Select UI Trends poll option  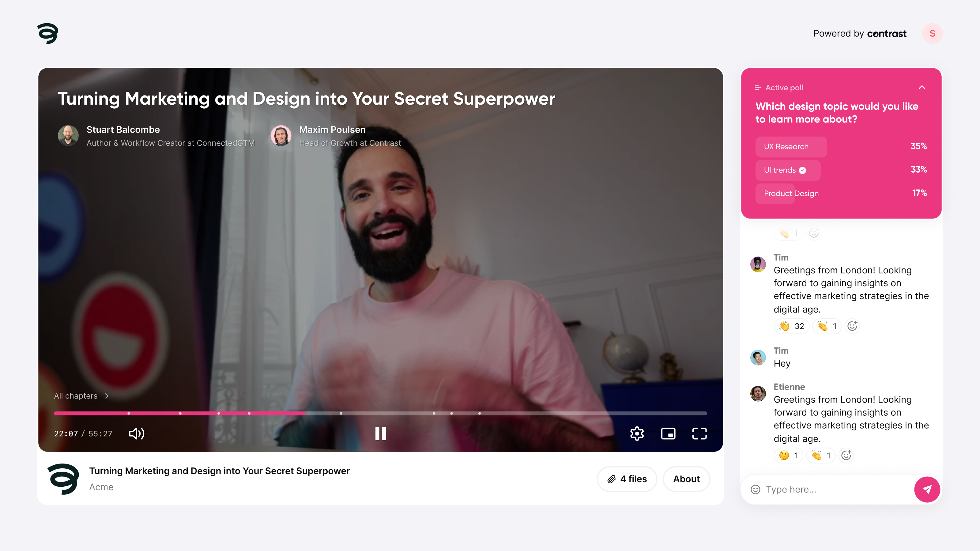(785, 170)
